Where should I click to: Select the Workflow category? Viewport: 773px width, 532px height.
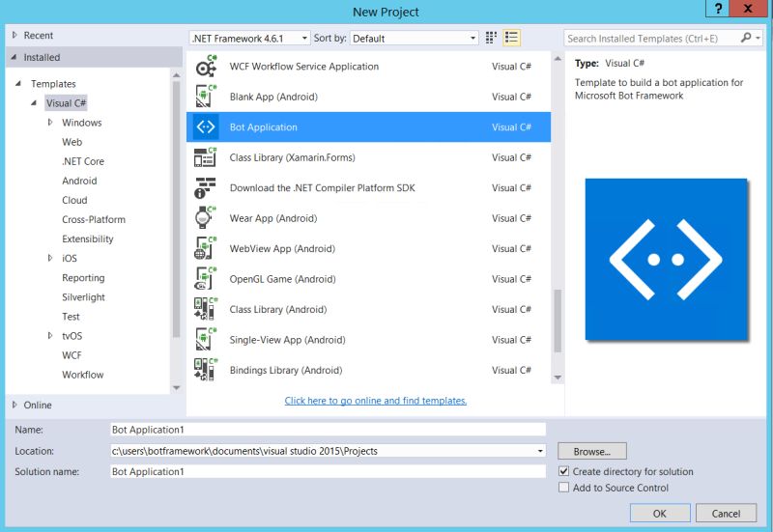coord(83,375)
